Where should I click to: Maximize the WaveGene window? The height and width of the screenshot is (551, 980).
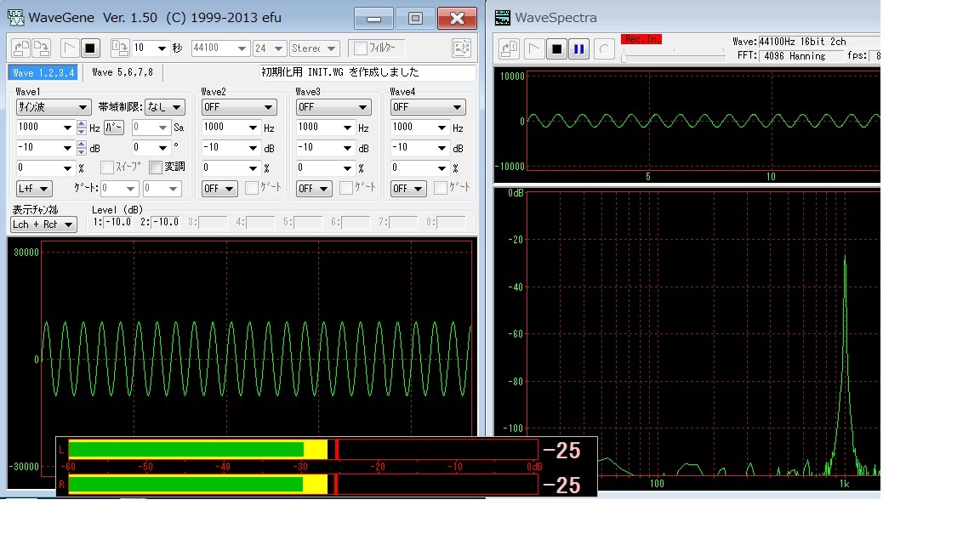(x=415, y=18)
